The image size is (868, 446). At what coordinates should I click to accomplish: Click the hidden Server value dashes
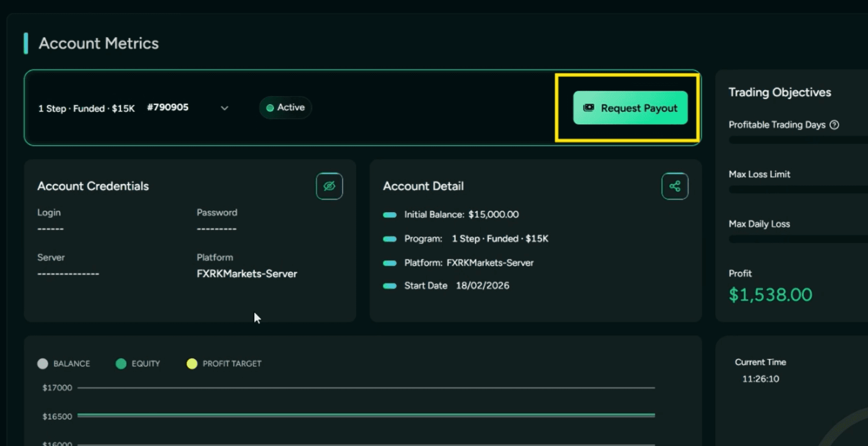coord(68,274)
